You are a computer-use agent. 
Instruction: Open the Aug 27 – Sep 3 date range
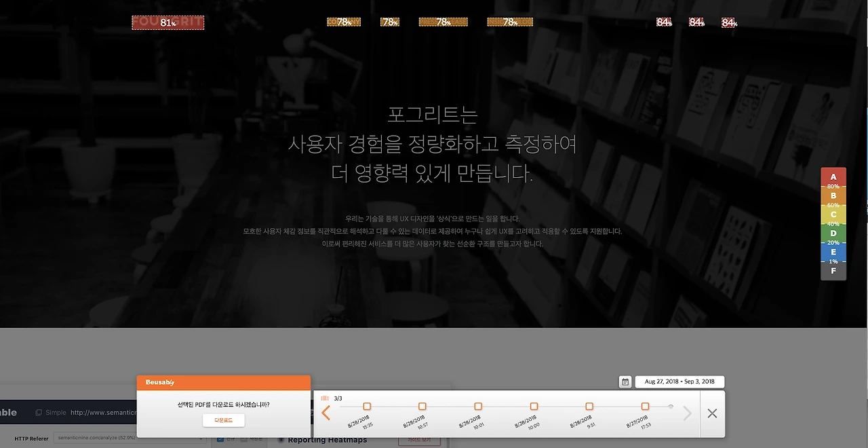point(679,382)
